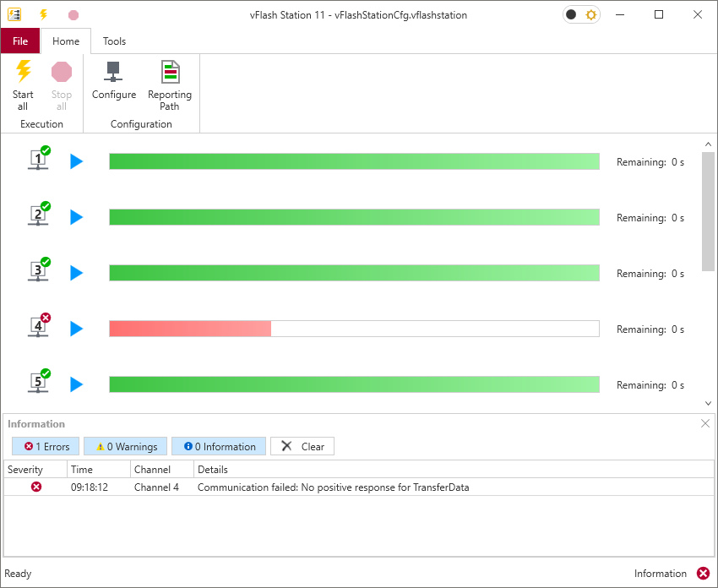The height and width of the screenshot is (588, 718).
Task: Toggle the 0 Warnings filter
Action: (x=126, y=446)
